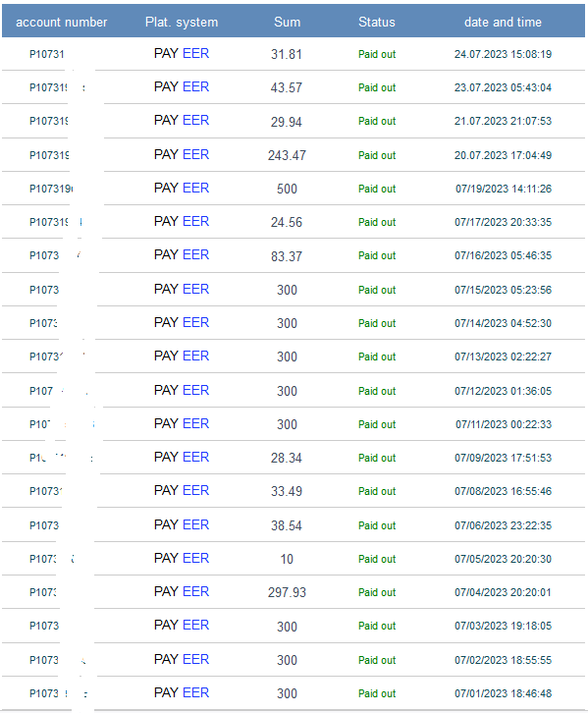Click the 'Sum' column header

pyautogui.click(x=288, y=22)
